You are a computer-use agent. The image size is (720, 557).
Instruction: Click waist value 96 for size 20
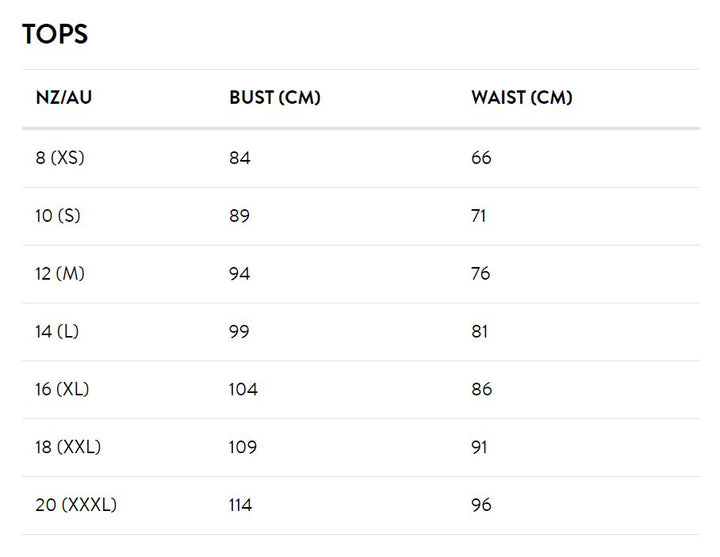481,505
